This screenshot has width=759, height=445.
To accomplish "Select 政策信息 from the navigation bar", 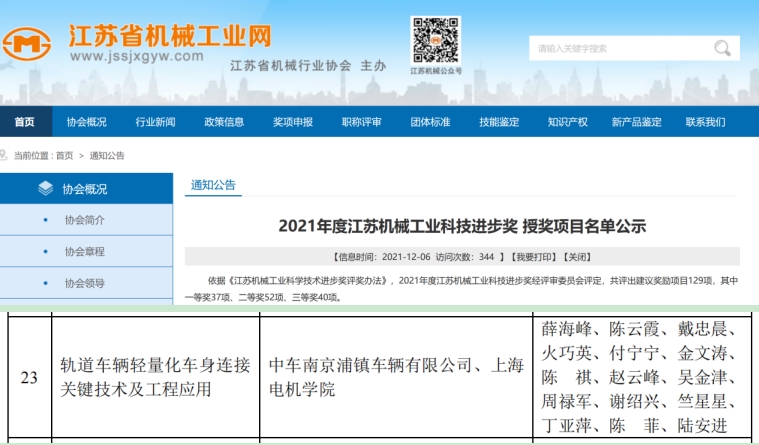I will tap(224, 122).
